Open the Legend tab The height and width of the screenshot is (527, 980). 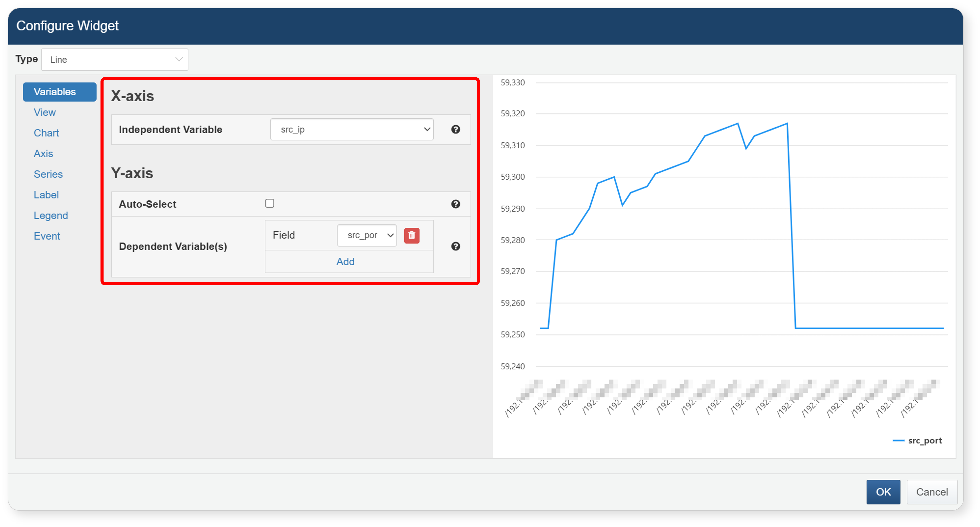pos(51,215)
